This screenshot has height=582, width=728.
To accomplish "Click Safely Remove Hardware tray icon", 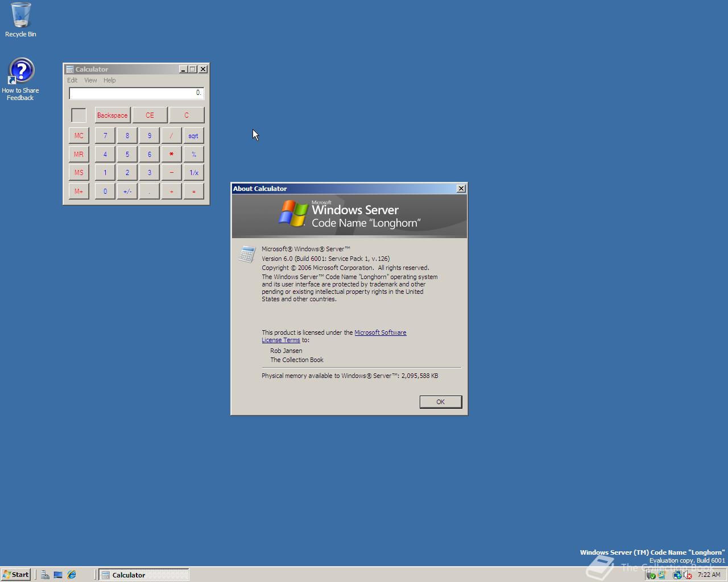I will coord(652,575).
